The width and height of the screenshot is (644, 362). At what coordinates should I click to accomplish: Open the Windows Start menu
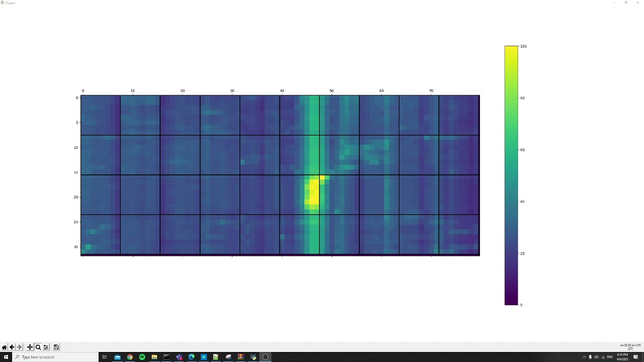point(6,357)
